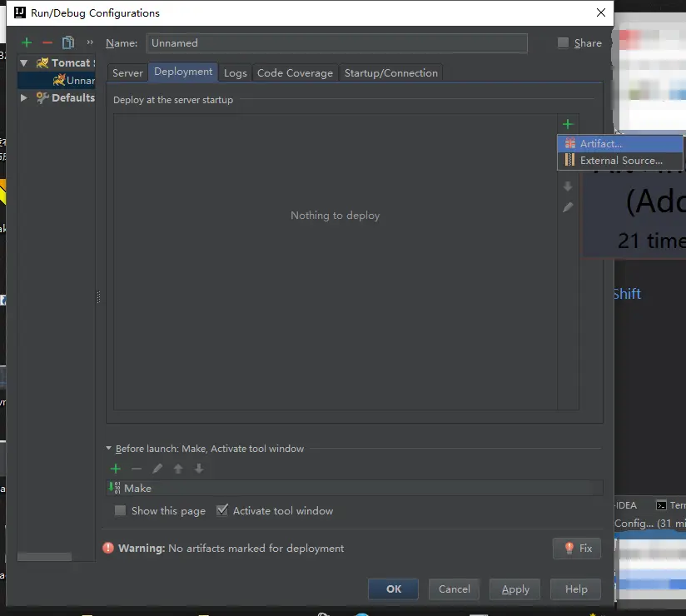Screen dimensions: 686x616
Task: Choose Artifact... from the popup menu
Action: (620, 143)
